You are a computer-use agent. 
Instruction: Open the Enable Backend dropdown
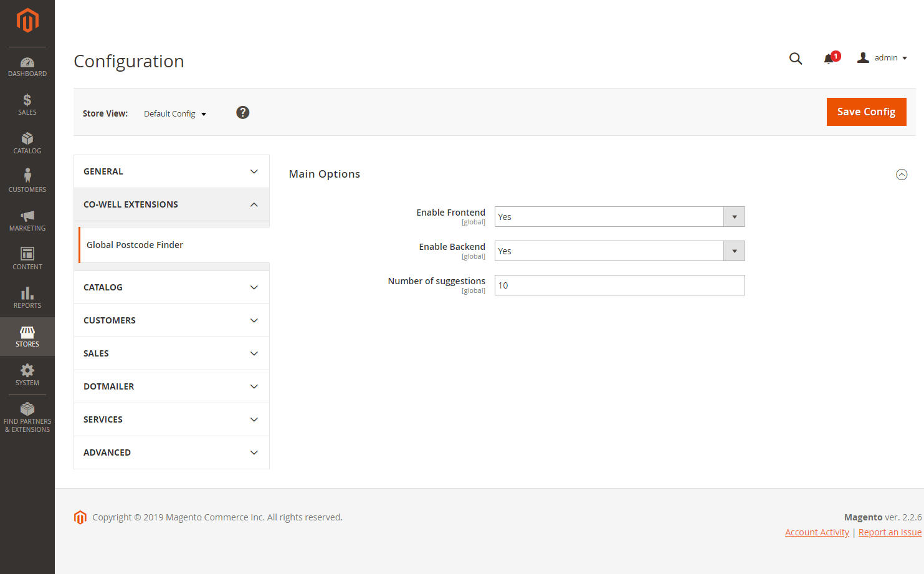coord(619,251)
